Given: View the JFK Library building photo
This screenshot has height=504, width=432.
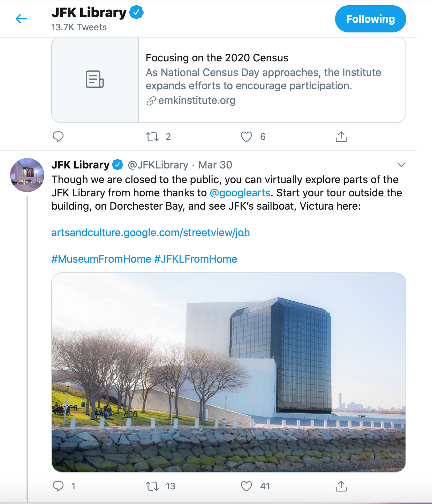Looking at the screenshot, I should [228, 372].
